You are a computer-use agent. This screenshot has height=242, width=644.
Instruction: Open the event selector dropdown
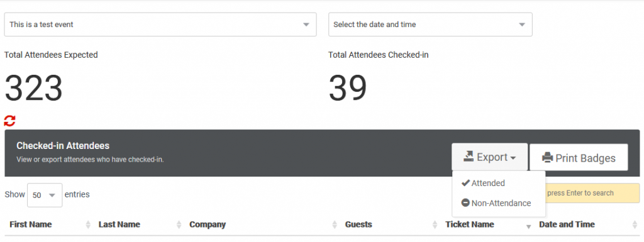tap(160, 25)
